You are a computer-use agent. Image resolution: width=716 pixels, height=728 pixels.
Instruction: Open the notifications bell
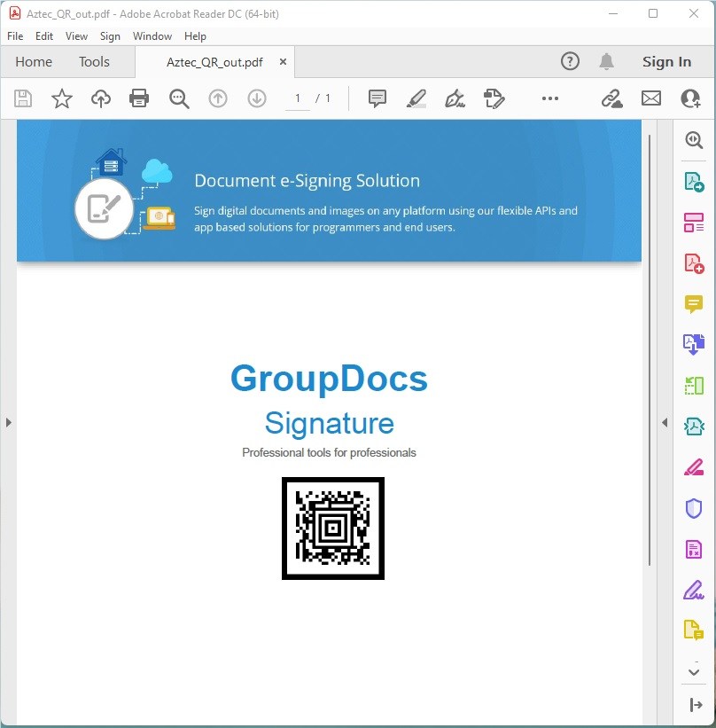(606, 61)
